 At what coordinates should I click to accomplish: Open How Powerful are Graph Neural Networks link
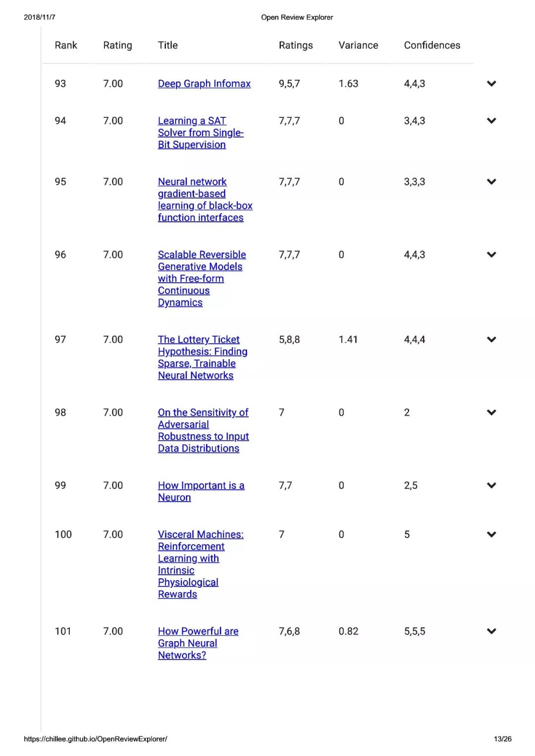tap(198, 643)
